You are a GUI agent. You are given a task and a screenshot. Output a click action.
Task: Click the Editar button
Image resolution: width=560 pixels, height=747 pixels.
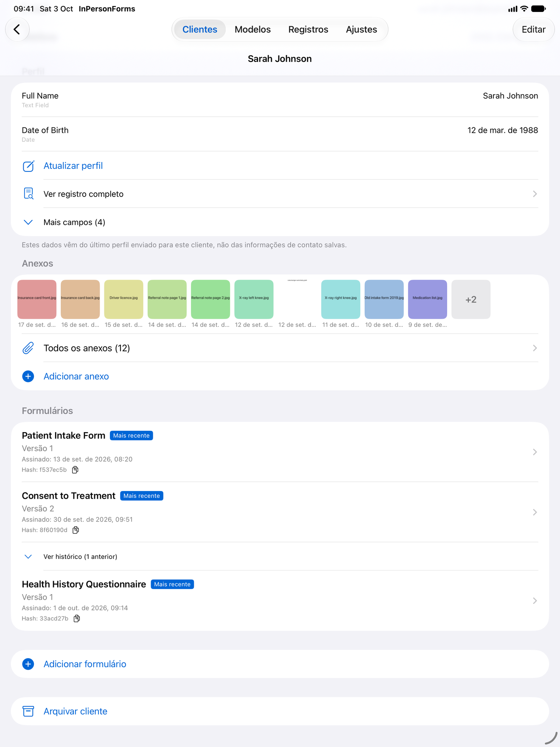[x=533, y=29]
